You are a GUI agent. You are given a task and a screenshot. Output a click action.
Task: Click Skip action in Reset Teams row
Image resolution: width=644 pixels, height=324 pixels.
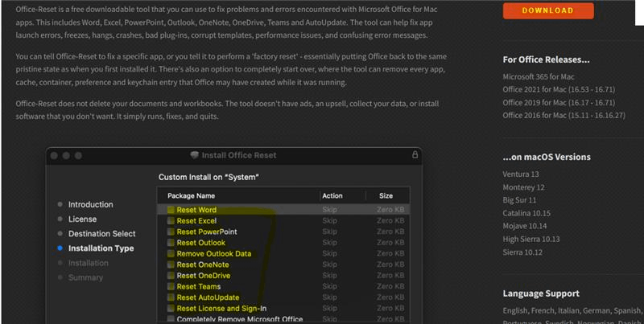[329, 287]
